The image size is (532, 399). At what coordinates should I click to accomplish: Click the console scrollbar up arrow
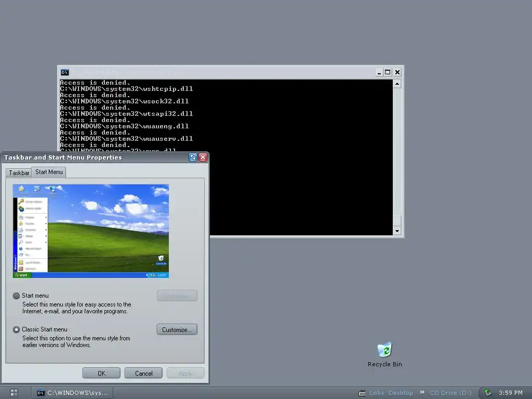(x=397, y=84)
